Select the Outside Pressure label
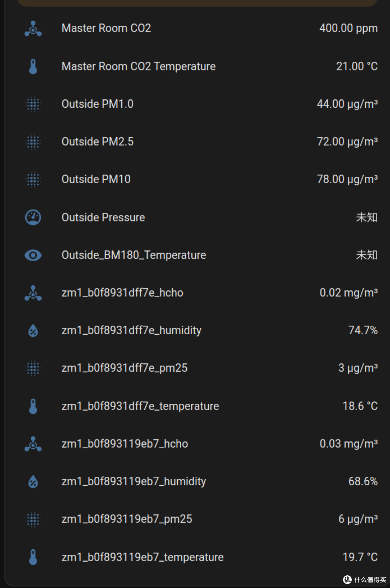The height and width of the screenshot is (588, 390). click(x=103, y=217)
